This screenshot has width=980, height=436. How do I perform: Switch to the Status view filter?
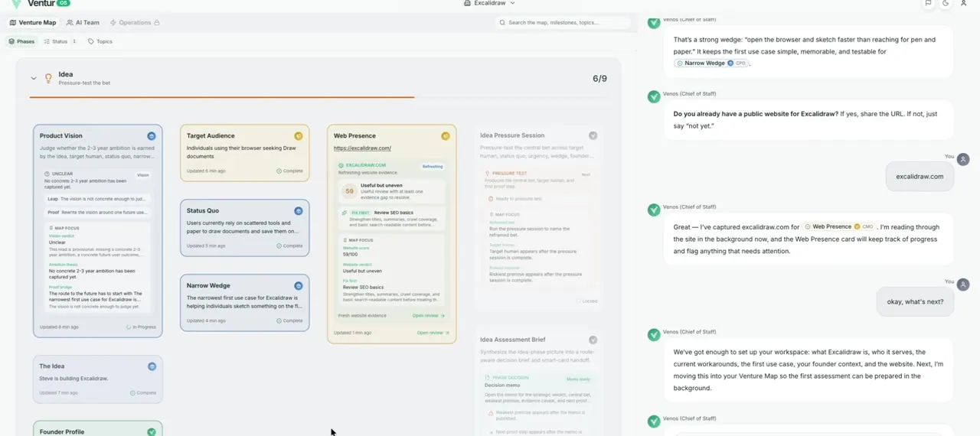60,41
